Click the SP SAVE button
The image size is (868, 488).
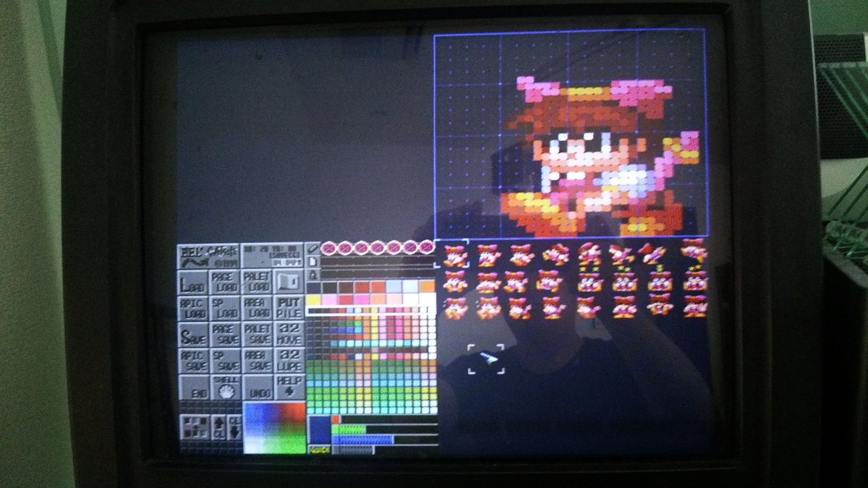point(225,361)
